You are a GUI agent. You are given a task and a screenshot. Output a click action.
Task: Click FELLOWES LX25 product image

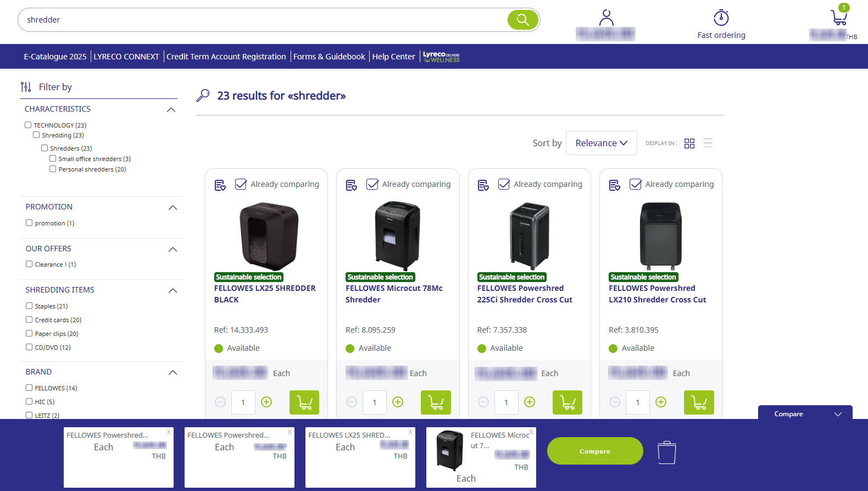tap(269, 236)
